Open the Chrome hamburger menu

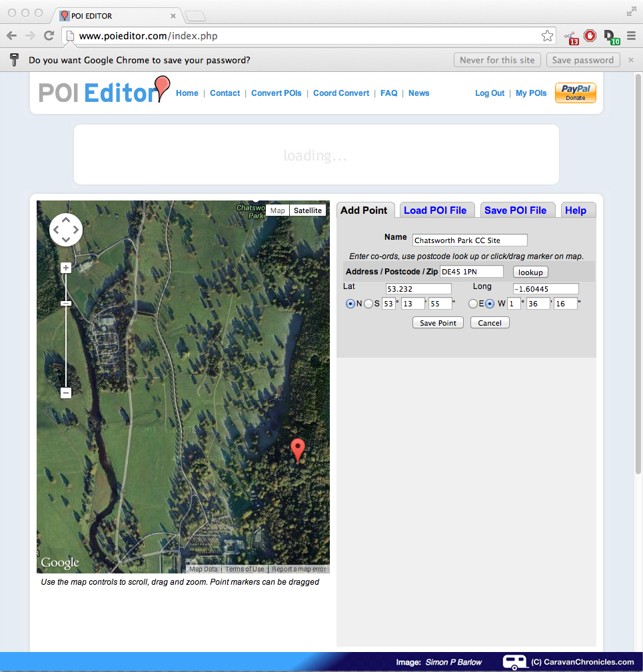(630, 36)
